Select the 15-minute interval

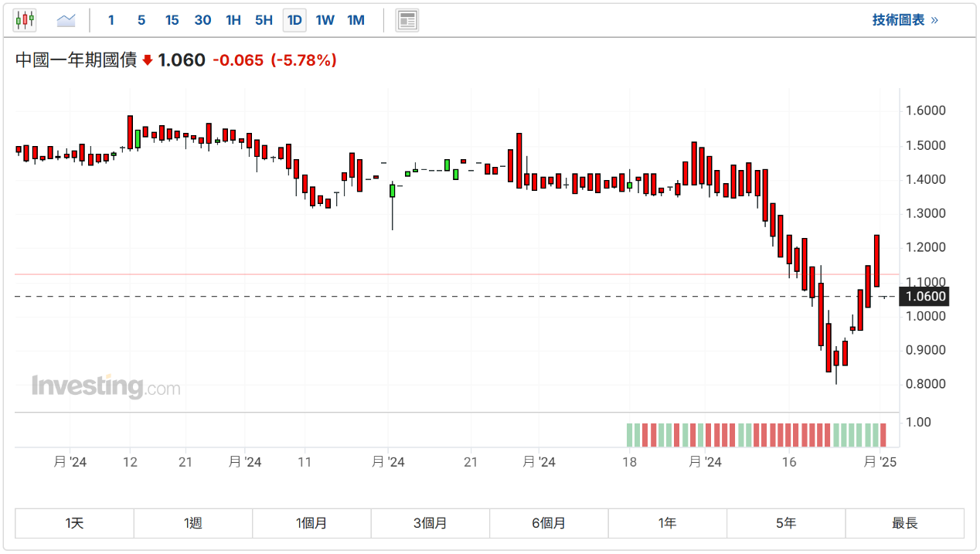tap(172, 20)
